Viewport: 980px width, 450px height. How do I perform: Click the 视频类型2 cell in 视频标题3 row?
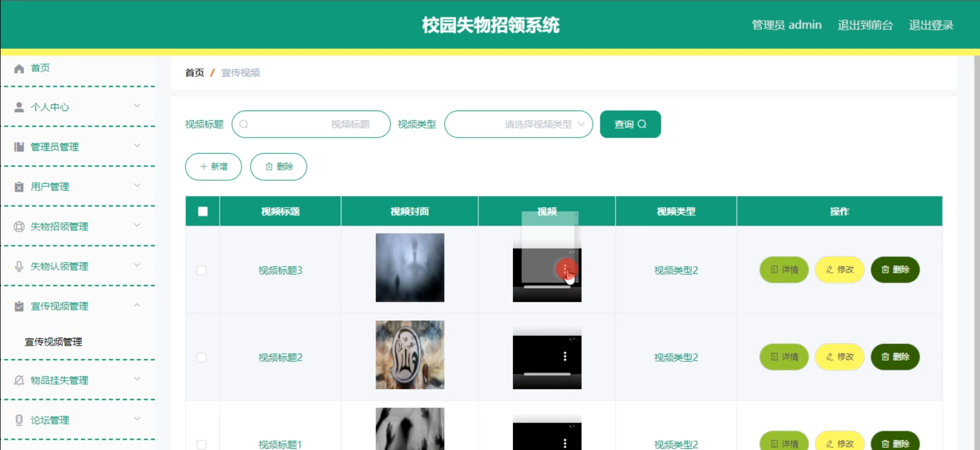coord(676,270)
